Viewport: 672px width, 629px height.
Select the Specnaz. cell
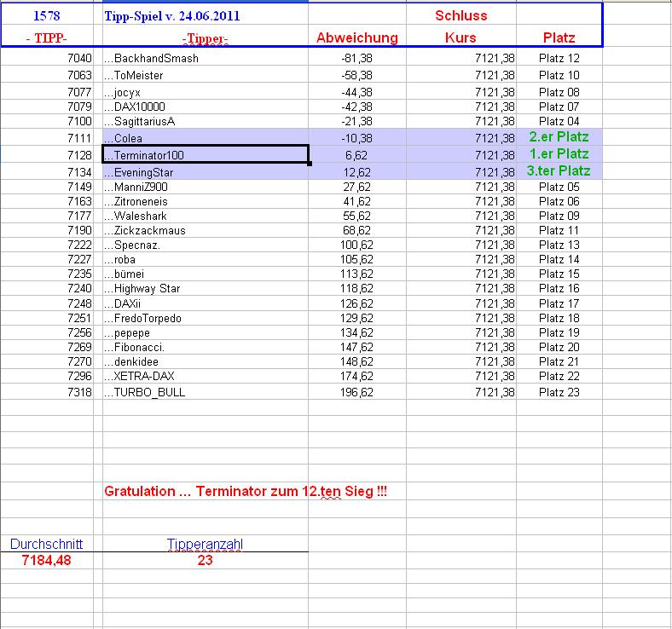206,245
